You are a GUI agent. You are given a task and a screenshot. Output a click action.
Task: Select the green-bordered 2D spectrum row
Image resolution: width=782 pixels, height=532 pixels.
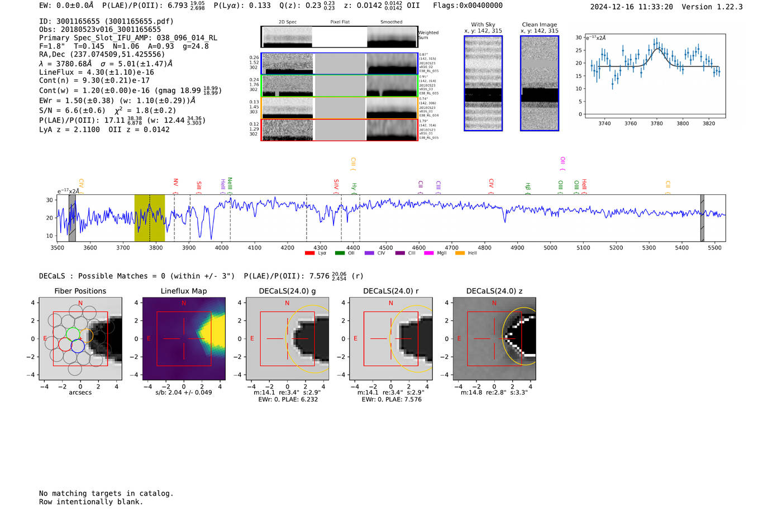[340, 86]
